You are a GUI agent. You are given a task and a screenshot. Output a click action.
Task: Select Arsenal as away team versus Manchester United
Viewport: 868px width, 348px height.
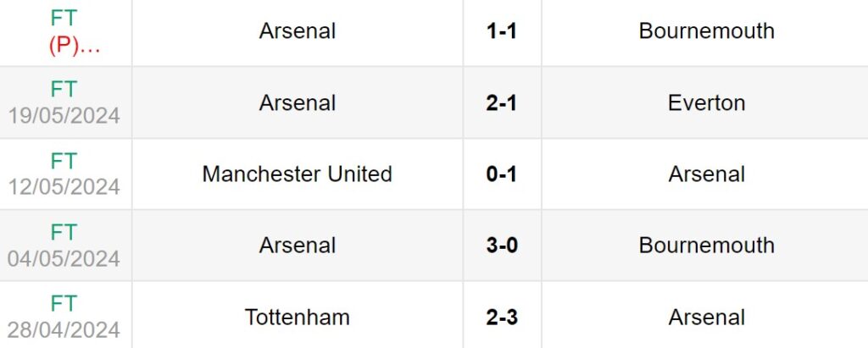pos(706,174)
